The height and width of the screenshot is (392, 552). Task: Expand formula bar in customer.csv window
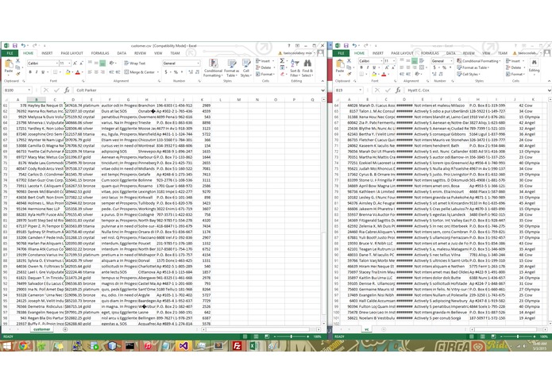click(x=322, y=90)
